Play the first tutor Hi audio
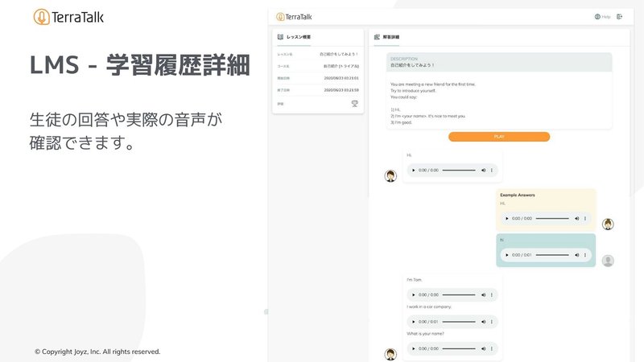 [413, 171]
